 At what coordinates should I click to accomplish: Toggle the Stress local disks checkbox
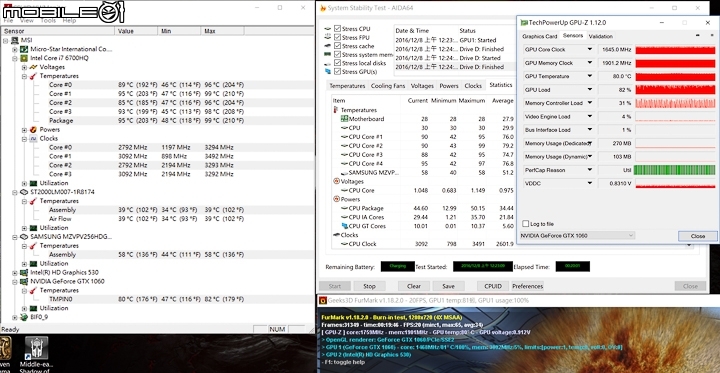[x=338, y=63]
